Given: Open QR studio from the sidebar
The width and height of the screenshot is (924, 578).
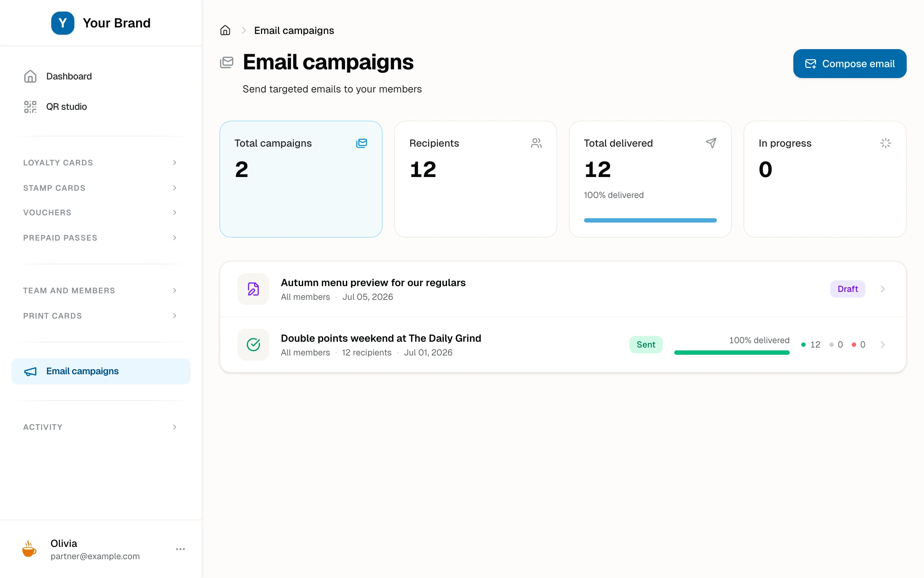Looking at the screenshot, I should 101,107.
